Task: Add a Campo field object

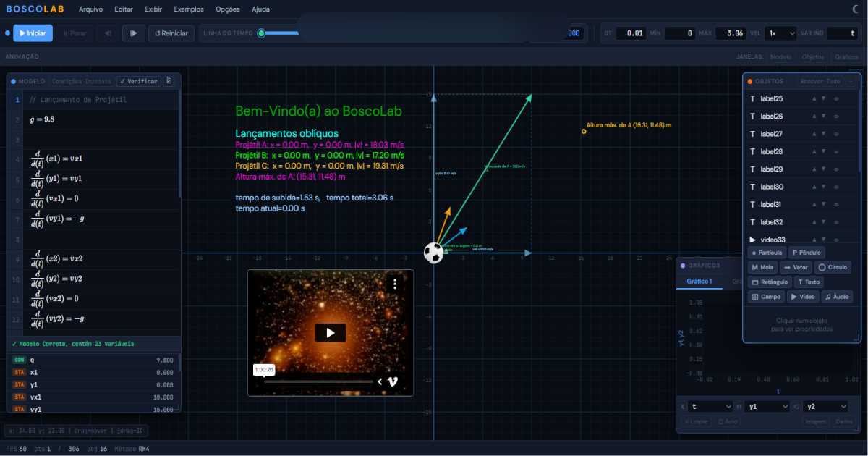Action: pos(766,297)
